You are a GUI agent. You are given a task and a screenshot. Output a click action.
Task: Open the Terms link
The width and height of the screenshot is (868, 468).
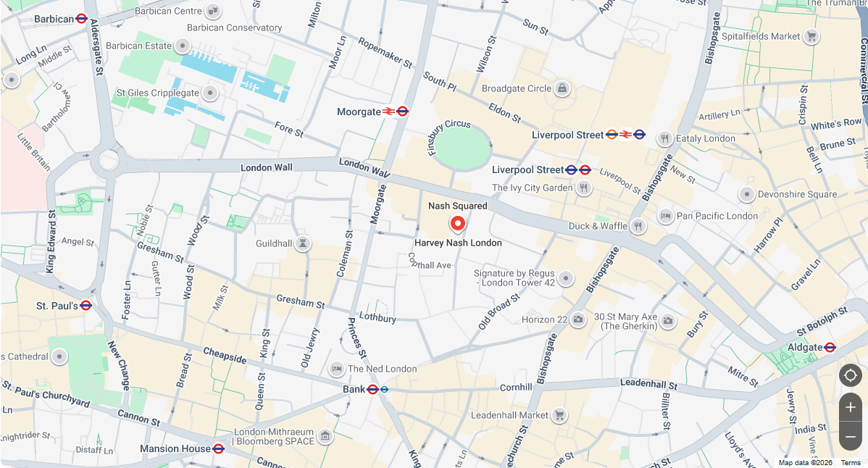pos(851,462)
